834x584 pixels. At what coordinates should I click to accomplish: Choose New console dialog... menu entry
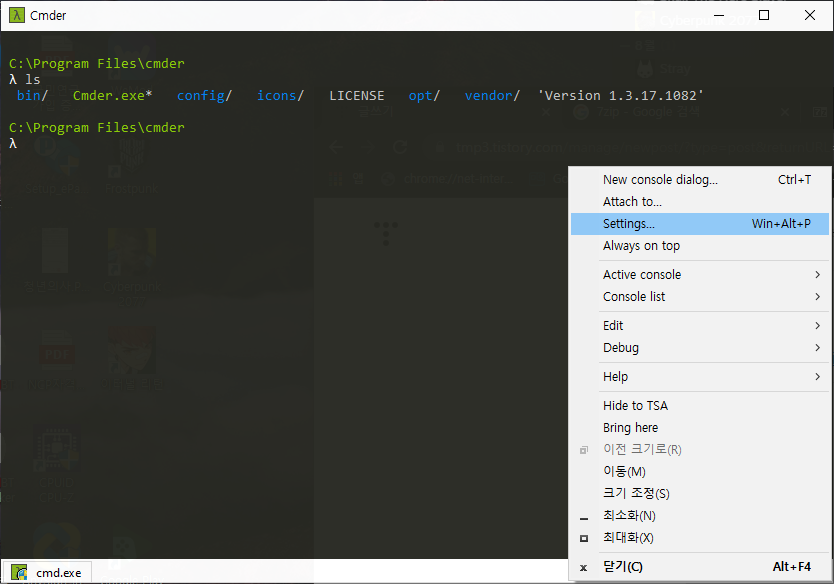click(699, 180)
